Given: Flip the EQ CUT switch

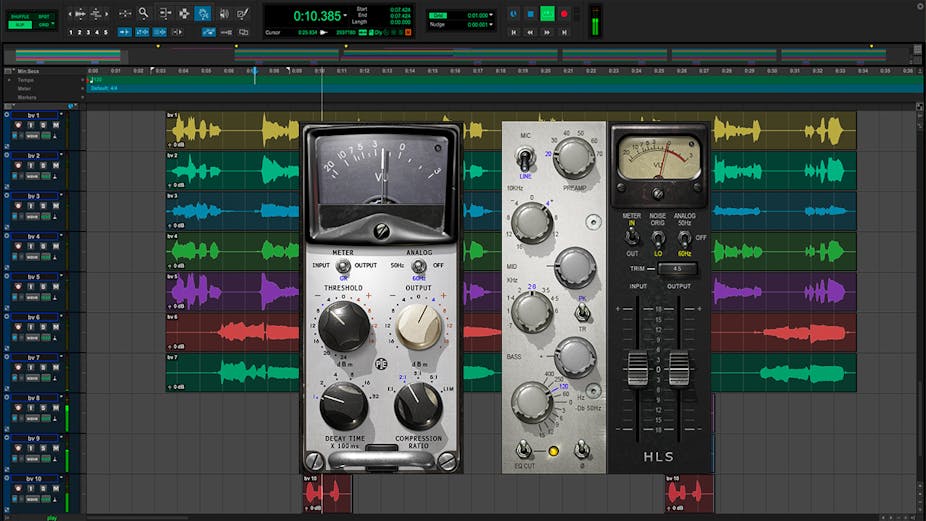Looking at the screenshot, I should click(x=522, y=450).
